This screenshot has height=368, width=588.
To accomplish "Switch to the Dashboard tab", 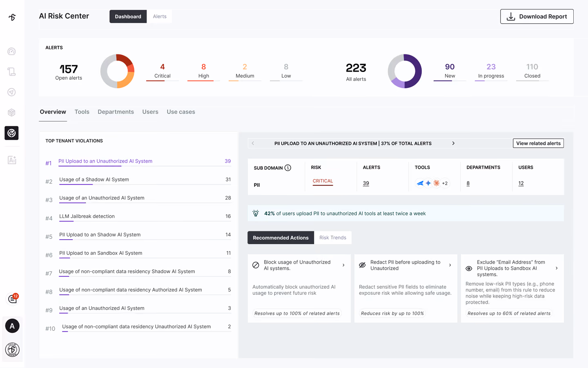I will 128,16.
